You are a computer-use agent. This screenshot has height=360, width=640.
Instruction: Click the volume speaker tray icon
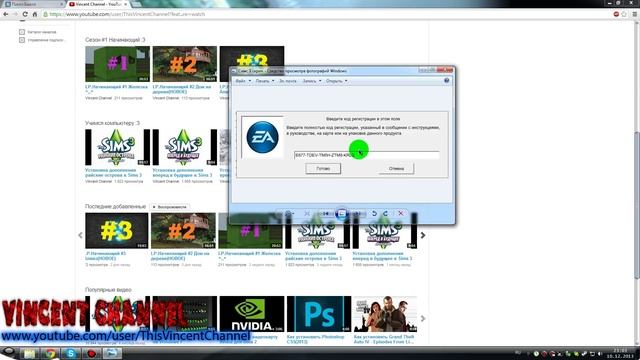[x=600, y=354]
